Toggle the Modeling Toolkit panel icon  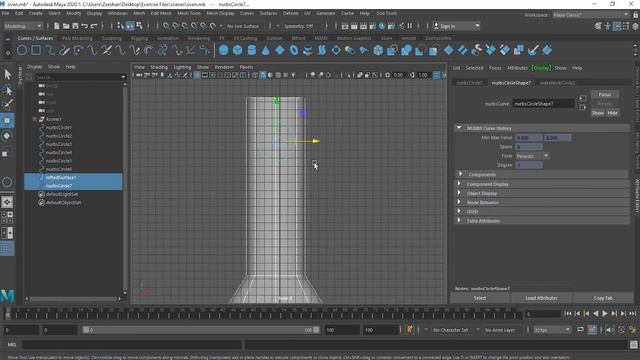point(598,26)
